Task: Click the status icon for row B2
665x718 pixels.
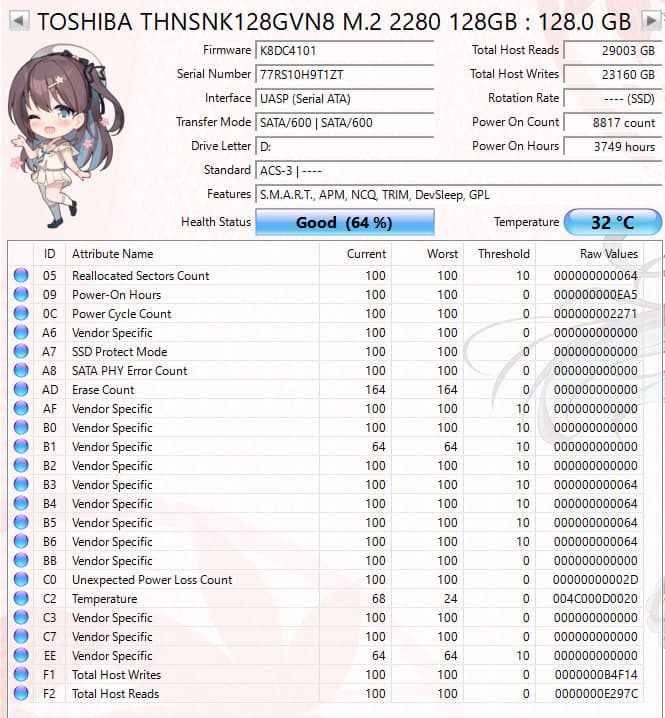Action: point(21,465)
